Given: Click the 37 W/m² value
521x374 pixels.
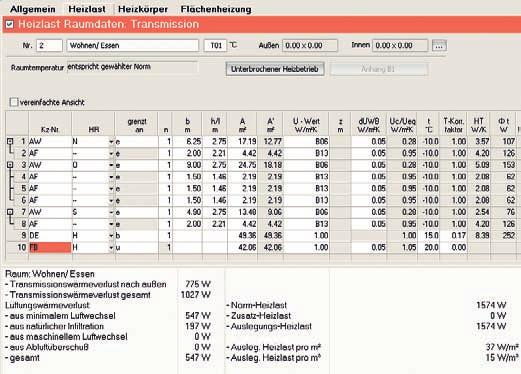Looking at the screenshot, I should 502,347.
